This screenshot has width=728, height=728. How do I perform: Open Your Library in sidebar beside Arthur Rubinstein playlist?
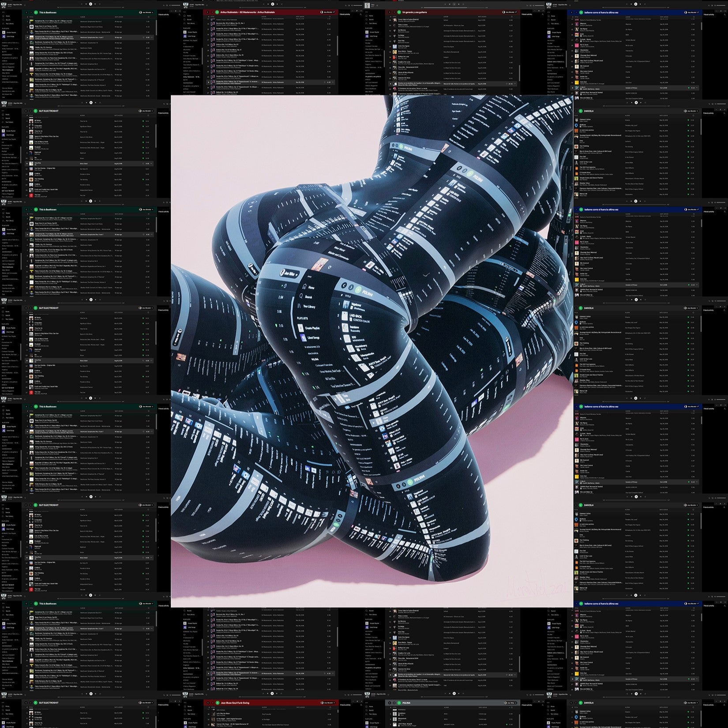[190, 23]
